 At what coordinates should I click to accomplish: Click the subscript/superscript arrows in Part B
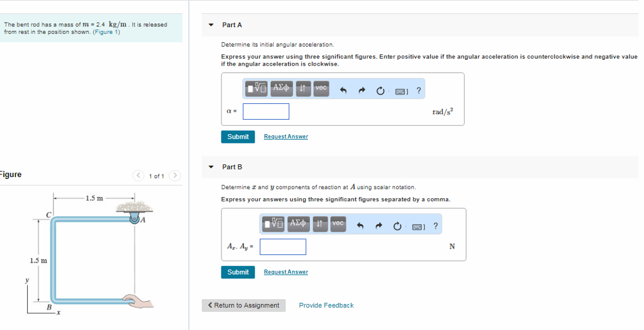(319, 224)
